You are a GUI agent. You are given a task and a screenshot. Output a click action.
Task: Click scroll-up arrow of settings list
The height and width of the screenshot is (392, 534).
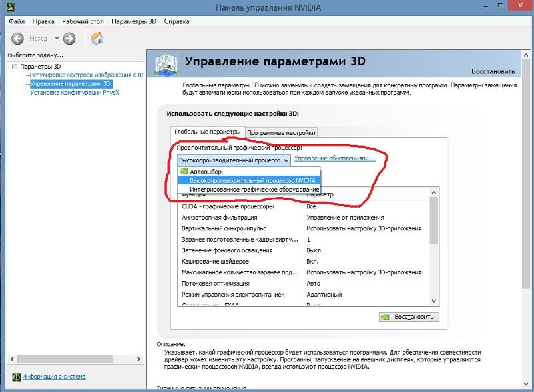pyautogui.click(x=433, y=193)
